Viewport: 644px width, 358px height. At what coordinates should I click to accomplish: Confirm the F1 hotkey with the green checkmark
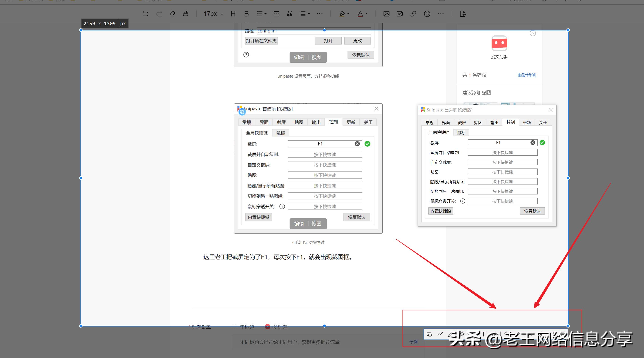367,144
